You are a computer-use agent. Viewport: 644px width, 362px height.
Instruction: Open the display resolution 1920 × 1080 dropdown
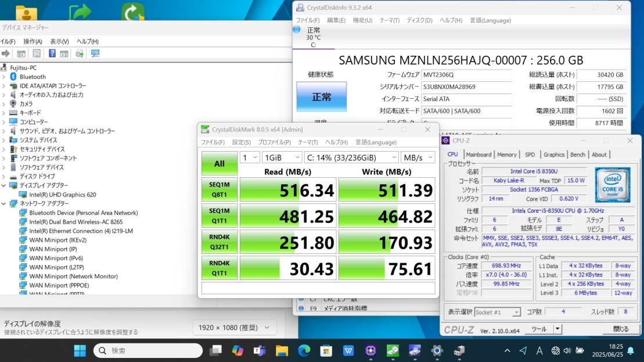(x=233, y=328)
